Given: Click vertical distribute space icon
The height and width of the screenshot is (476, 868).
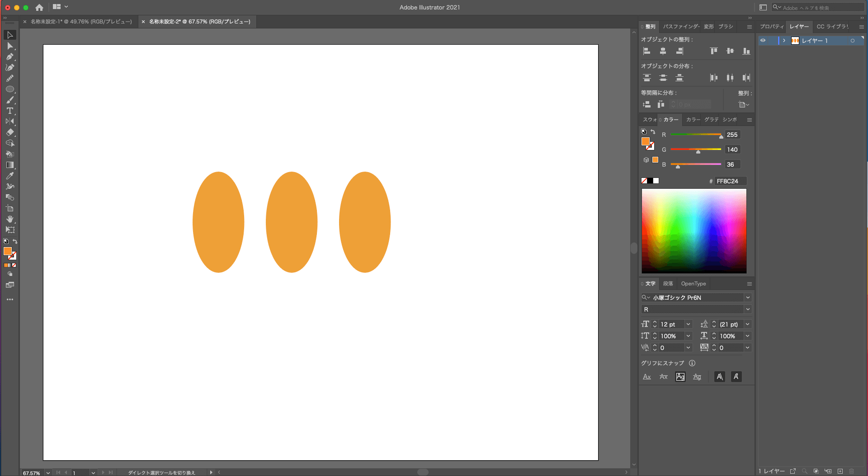Looking at the screenshot, I should [x=647, y=104].
